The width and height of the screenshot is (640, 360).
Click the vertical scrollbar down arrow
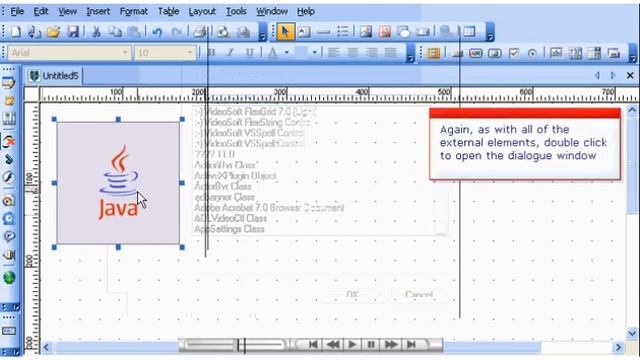tap(632, 333)
